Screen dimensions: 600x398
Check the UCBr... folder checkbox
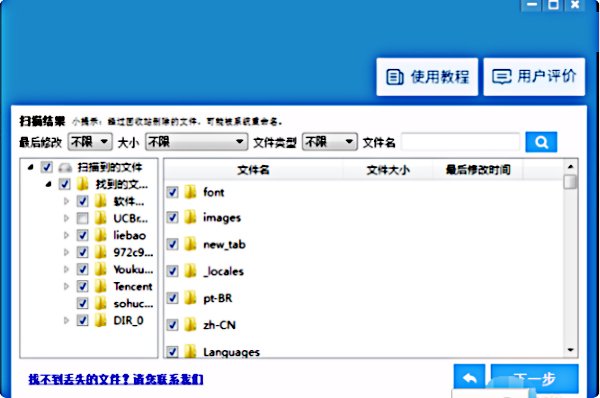coord(82,219)
